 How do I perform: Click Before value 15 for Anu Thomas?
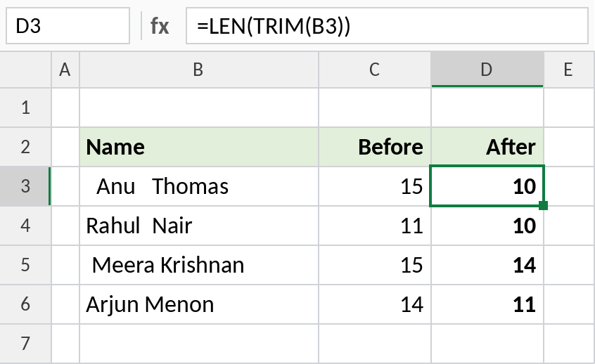pos(375,186)
